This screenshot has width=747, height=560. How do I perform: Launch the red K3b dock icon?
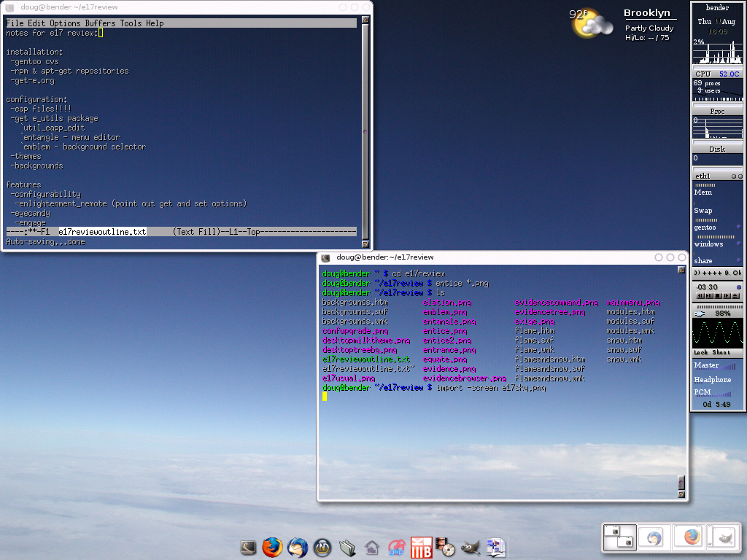(x=422, y=547)
